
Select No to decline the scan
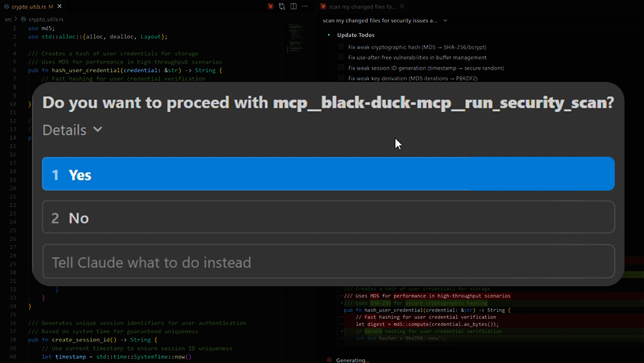(x=328, y=217)
